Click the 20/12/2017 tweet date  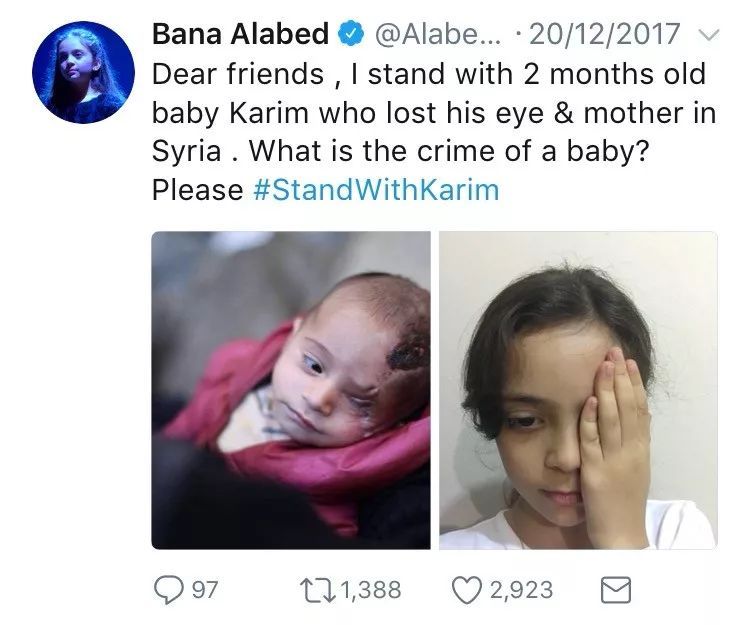(x=604, y=34)
